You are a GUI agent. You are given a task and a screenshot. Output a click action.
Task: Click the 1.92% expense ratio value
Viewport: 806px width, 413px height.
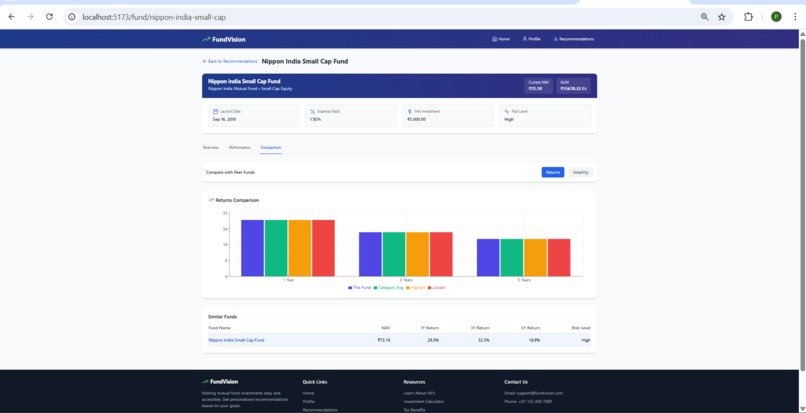[x=316, y=119]
